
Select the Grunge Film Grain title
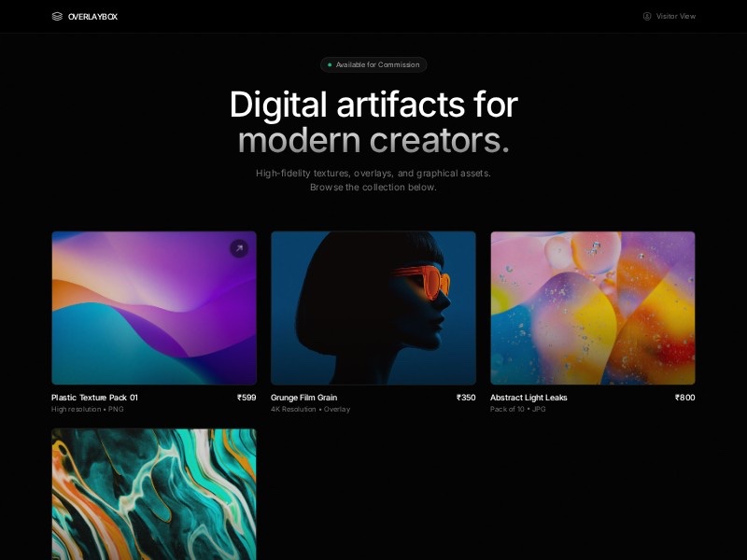303,398
